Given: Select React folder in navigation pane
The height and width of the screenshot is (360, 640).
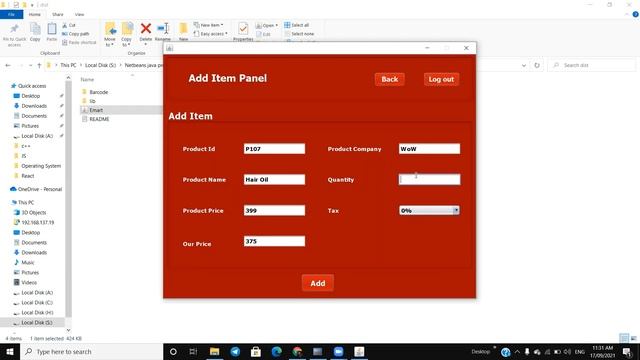Looking at the screenshot, I should [x=28, y=176].
